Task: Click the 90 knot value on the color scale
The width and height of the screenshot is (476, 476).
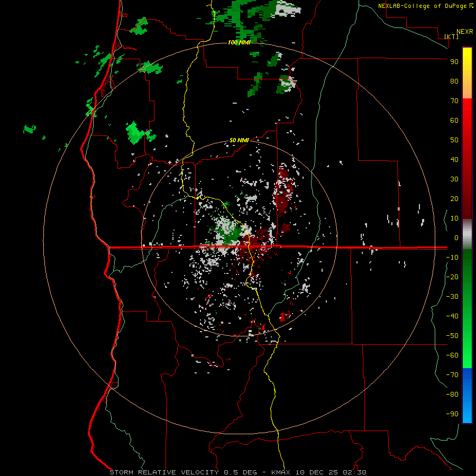Action: coord(454,62)
